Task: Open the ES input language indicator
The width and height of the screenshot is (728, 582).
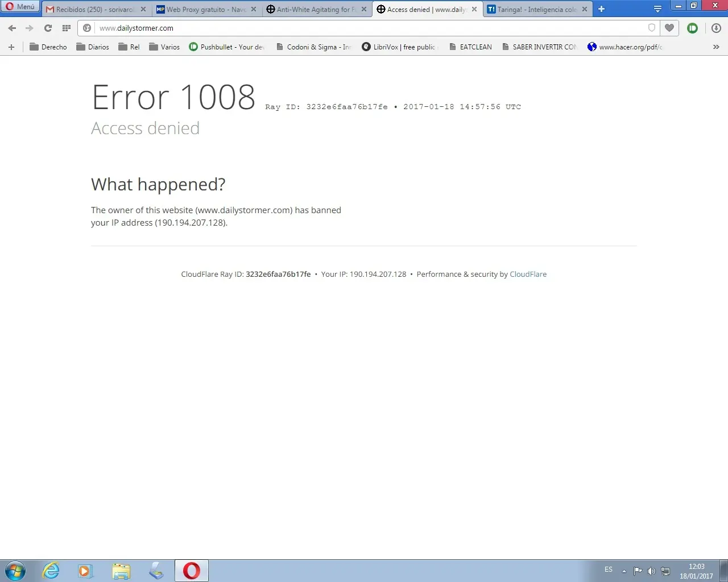Action: 609,569
